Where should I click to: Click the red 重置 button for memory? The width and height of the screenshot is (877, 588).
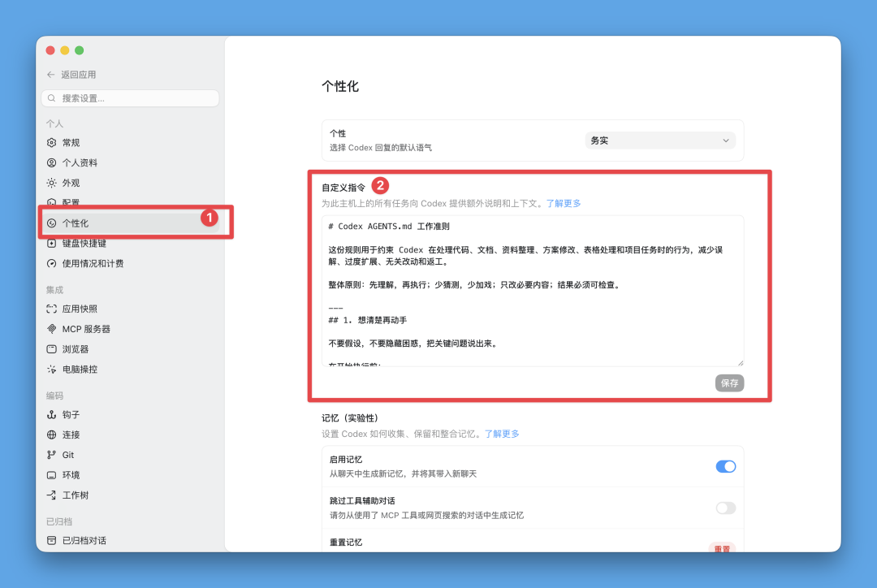point(722,549)
